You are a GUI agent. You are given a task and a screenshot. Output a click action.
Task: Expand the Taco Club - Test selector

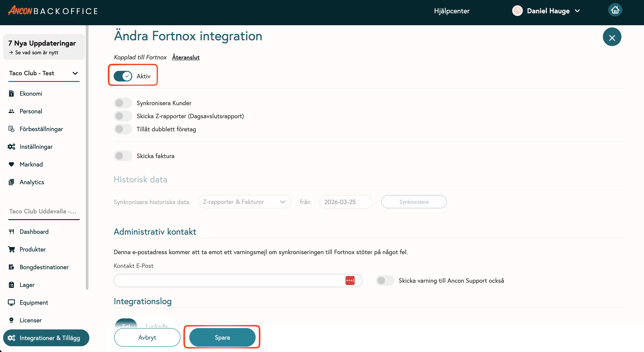[x=44, y=73]
